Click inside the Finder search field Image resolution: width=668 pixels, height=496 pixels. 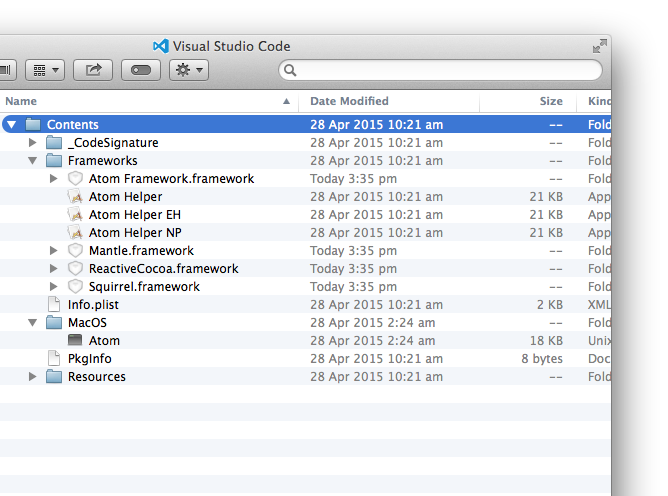(x=441, y=70)
